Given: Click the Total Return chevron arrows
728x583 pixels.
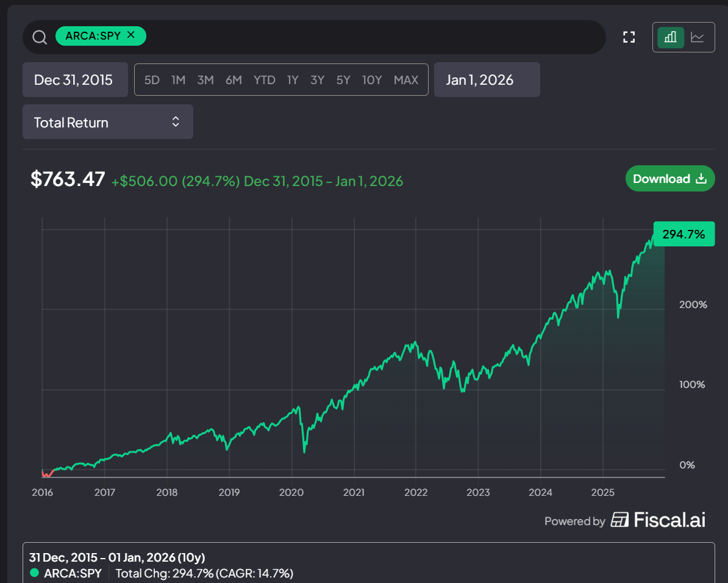Looking at the screenshot, I should [176, 122].
